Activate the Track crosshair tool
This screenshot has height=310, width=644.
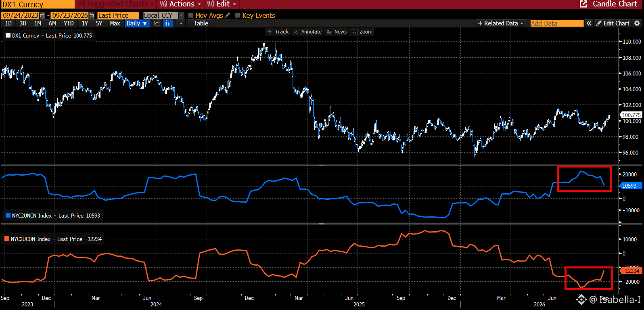(278, 32)
